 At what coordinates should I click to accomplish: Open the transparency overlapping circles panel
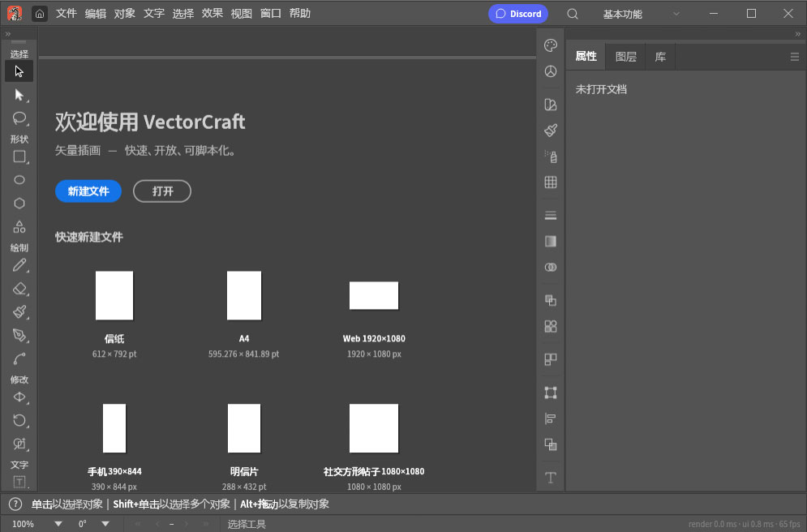pyautogui.click(x=551, y=268)
